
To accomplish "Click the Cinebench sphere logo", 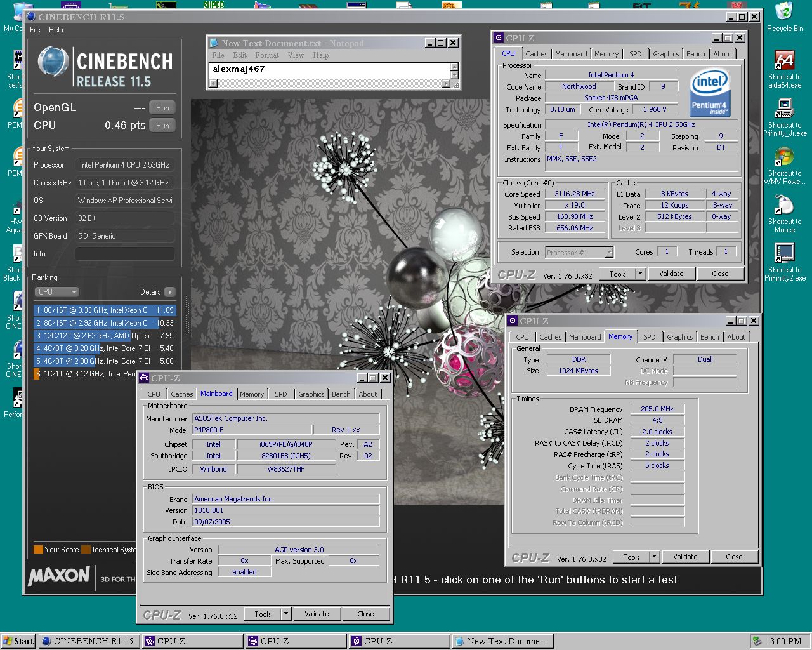I will click(x=53, y=62).
